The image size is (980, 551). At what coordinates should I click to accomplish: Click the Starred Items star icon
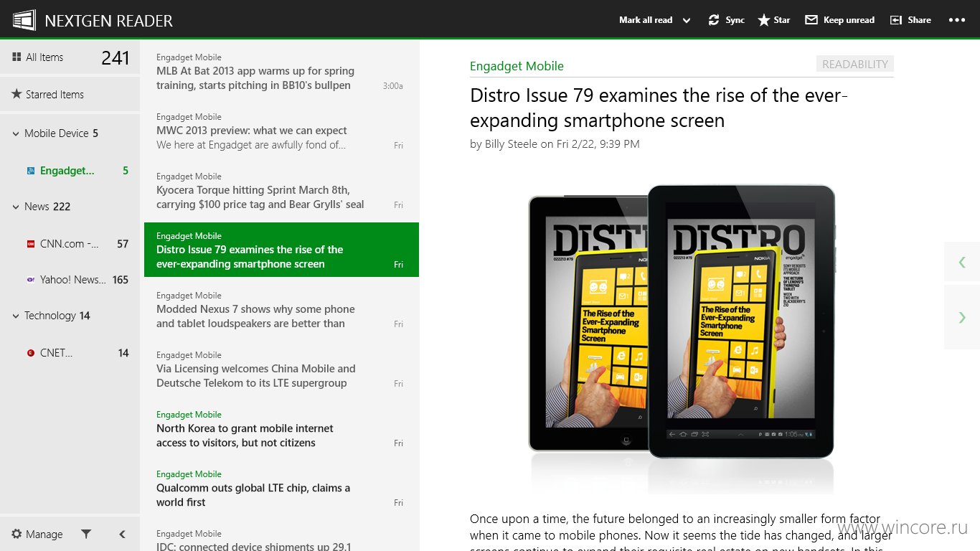click(x=17, y=94)
